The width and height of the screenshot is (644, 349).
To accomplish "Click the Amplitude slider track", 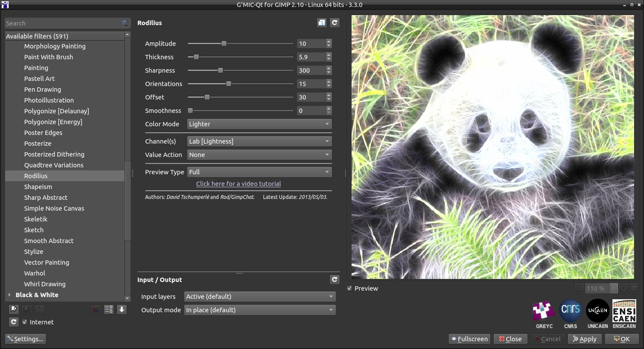I will point(240,44).
